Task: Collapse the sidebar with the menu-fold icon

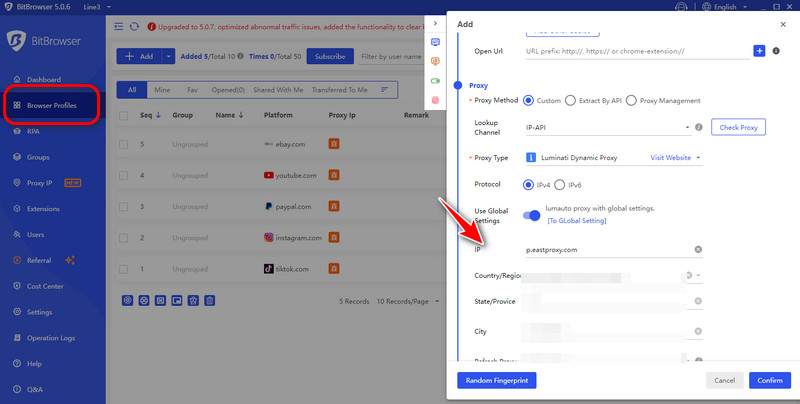Action: pos(118,27)
